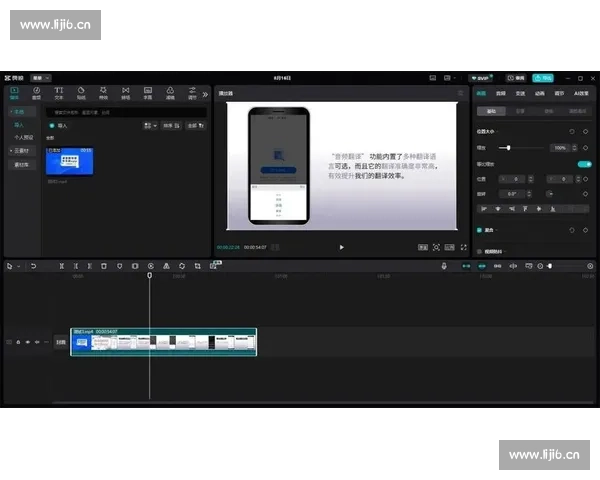Toggle track visibility eye icon on timeline
600x480 pixels.
pos(28,342)
